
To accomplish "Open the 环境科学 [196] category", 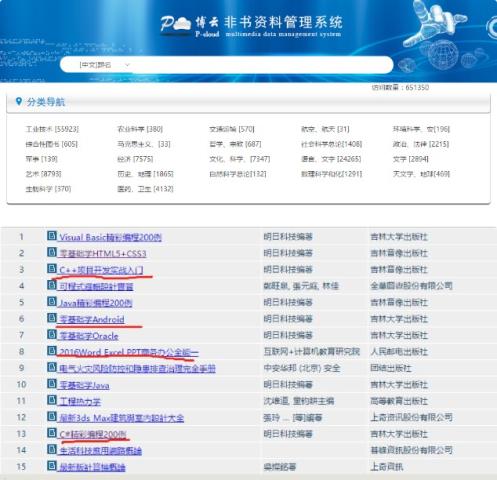I will [421, 129].
